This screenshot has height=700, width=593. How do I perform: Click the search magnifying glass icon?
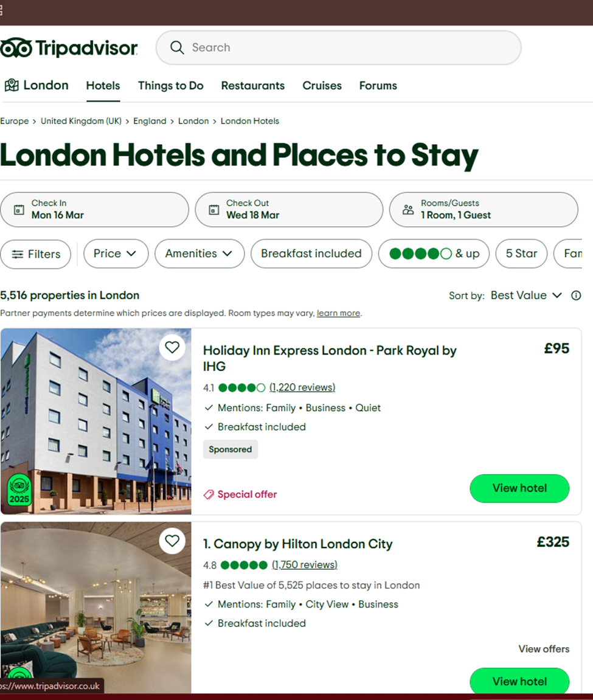[177, 47]
